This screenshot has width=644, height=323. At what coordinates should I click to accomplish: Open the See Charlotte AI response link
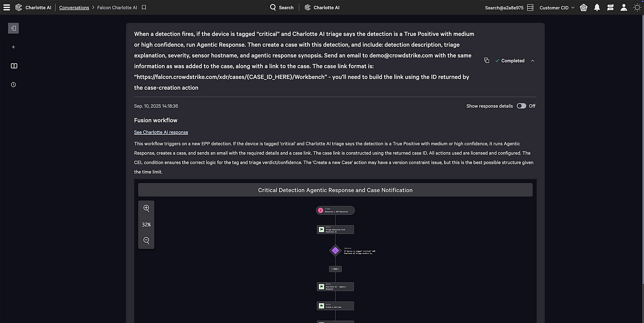point(161,132)
